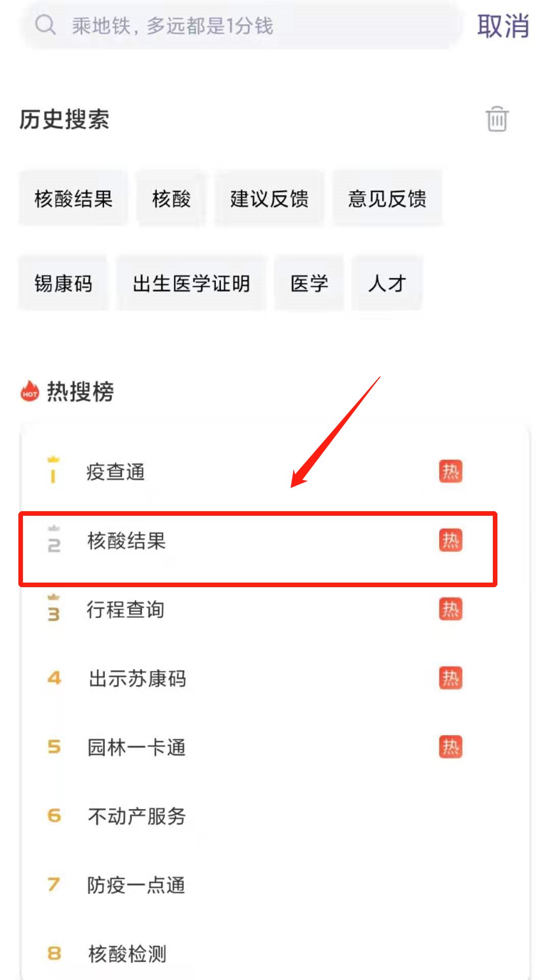Image resolution: width=551 pixels, height=980 pixels.
Task: Clear search history with trash icon
Action: click(x=496, y=119)
